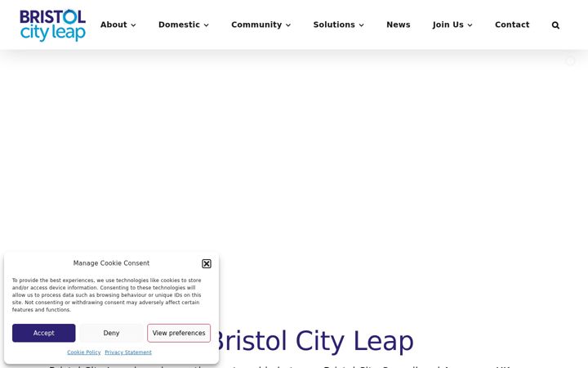Click the Bristol City Leap logo
This screenshot has height=368, width=588.
[x=52, y=25]
